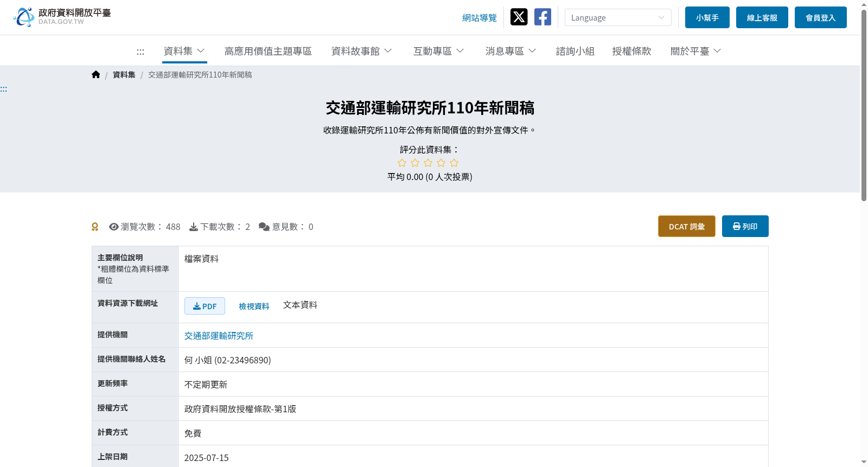The height and width of the screenshot is (467, 868).
Task: Open the 授權條款 menu item
Action: [x=631, y=51]
